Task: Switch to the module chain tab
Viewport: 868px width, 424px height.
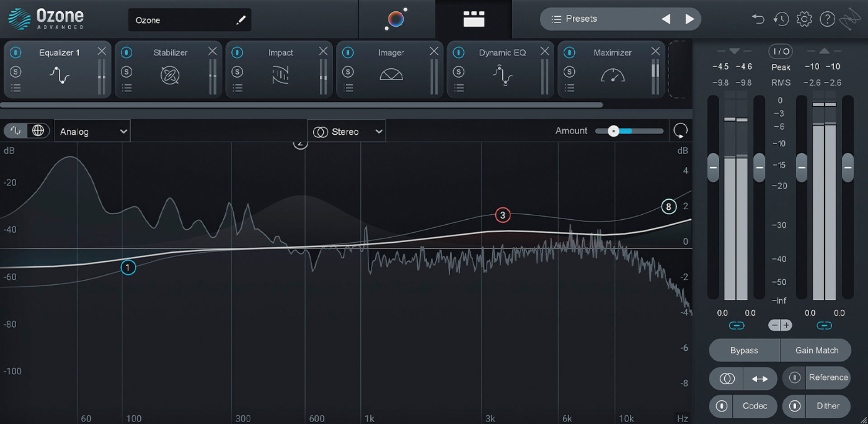Action: (x=473, y=19)
